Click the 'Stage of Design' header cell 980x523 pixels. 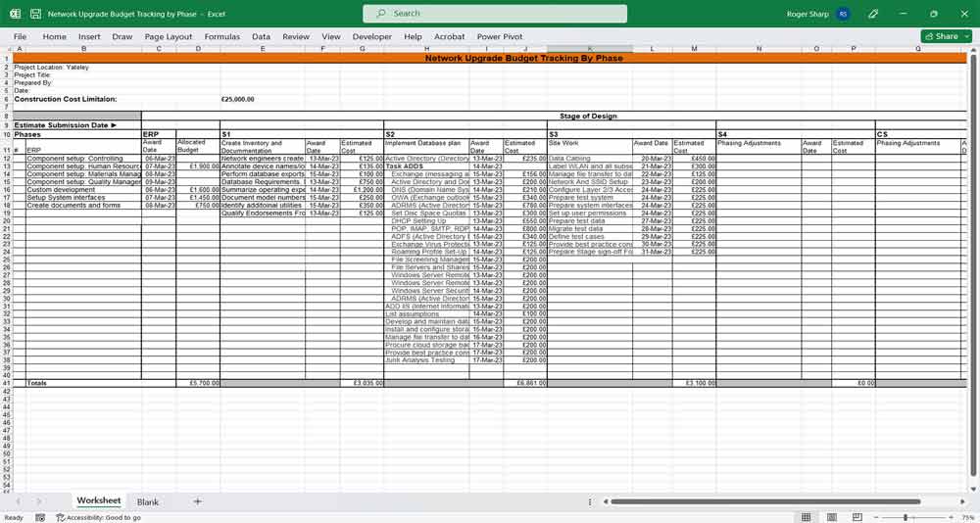[588, 116]
